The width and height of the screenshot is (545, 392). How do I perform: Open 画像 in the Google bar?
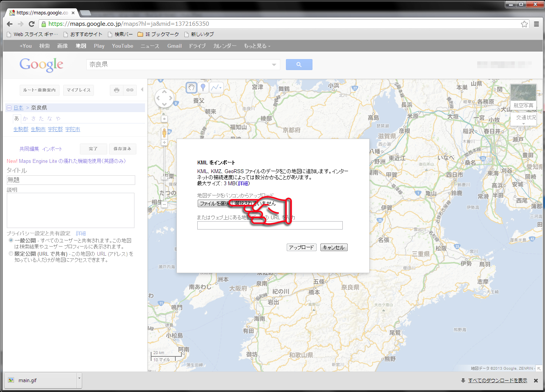62,46
